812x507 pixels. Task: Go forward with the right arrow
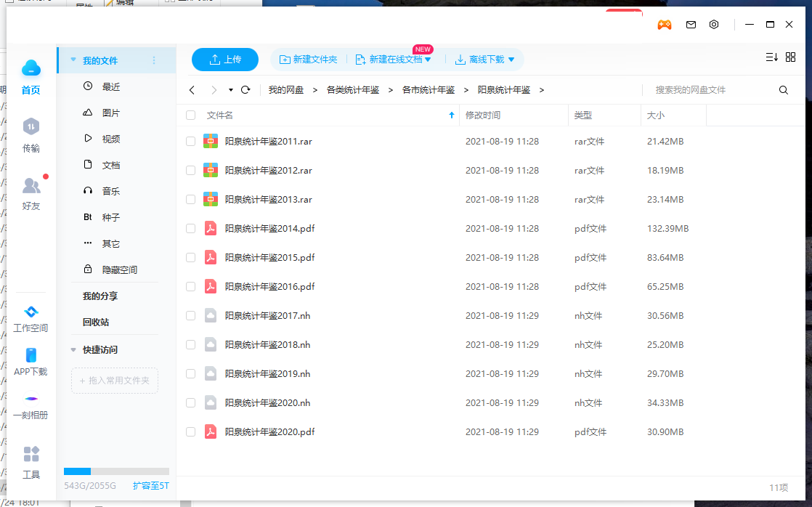(x=214, y=90)
